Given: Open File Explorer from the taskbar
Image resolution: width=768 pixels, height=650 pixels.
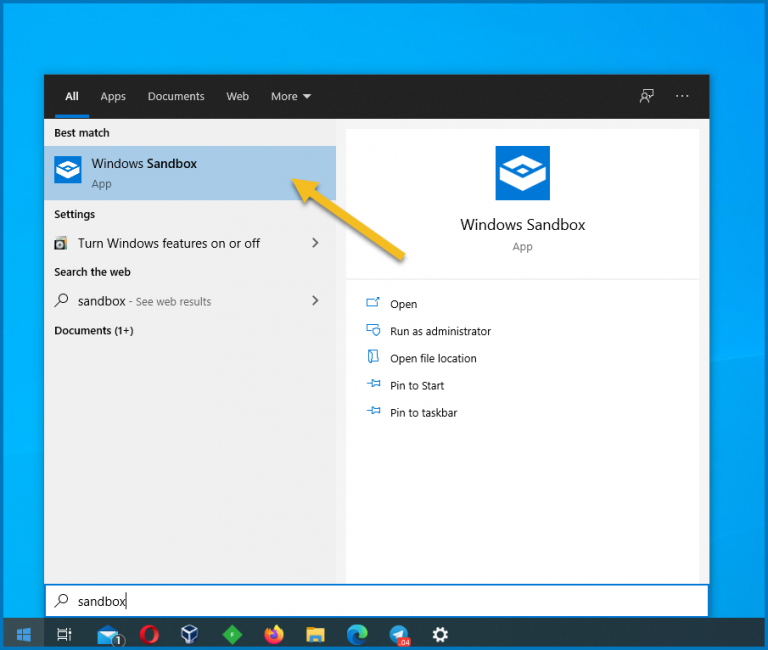Looking at the screenshot, I should click(315, 635).
